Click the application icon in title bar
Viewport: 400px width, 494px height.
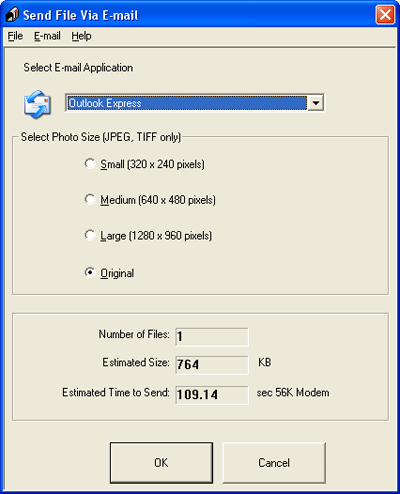12,14
